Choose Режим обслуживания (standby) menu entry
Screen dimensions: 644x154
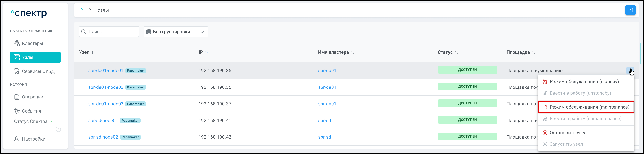click(x=584, y=82)
